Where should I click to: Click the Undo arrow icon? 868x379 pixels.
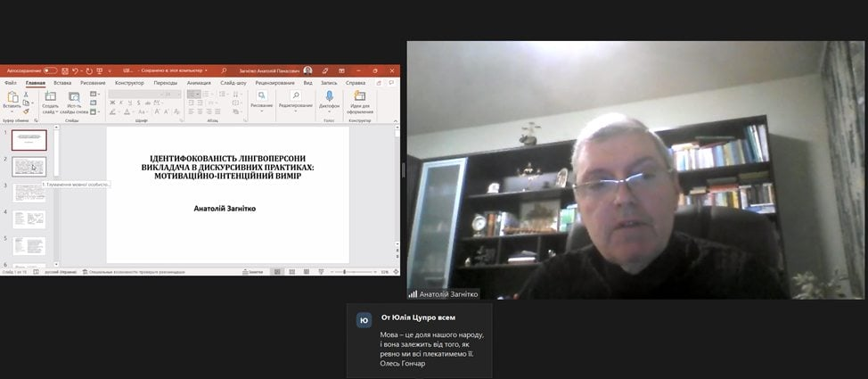(77, 70)
